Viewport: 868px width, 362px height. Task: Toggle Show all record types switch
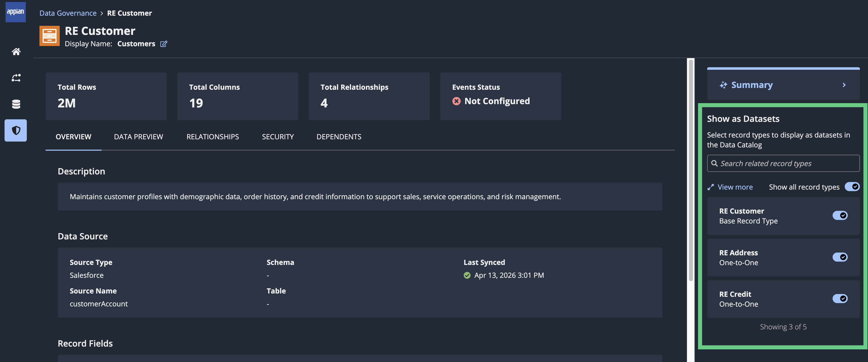point(852,187)
